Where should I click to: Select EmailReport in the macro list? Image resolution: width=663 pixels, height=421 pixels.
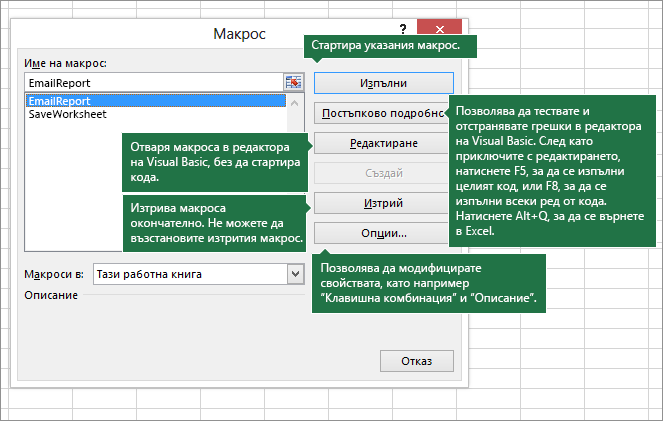point(156,101)
